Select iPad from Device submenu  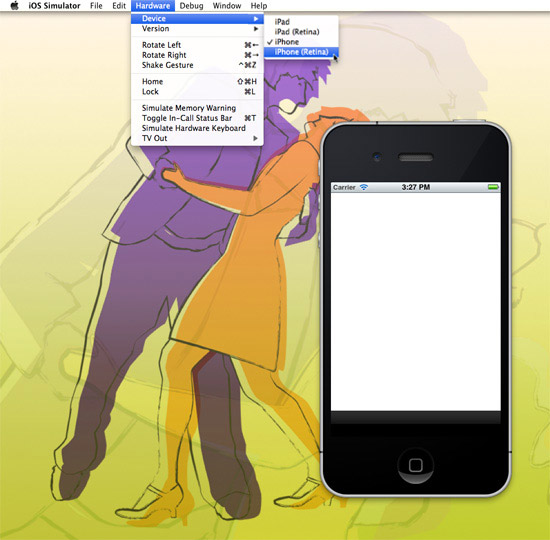coord(301,22)
